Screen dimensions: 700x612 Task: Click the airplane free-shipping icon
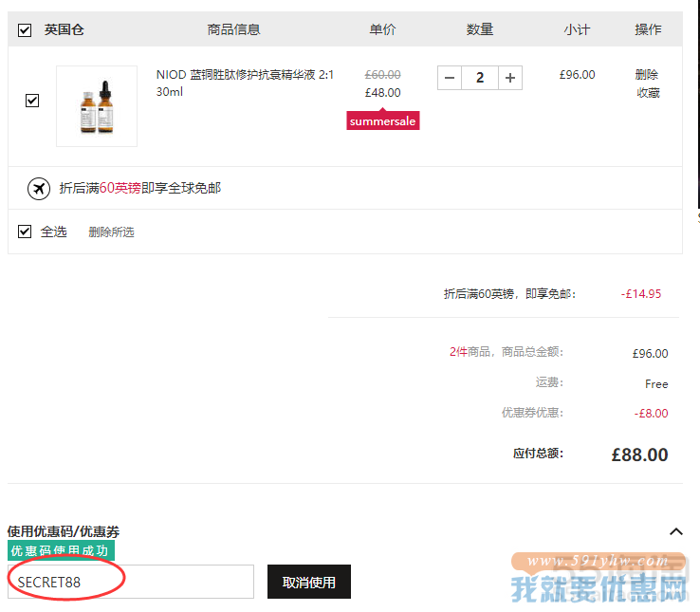pos(39,189)
